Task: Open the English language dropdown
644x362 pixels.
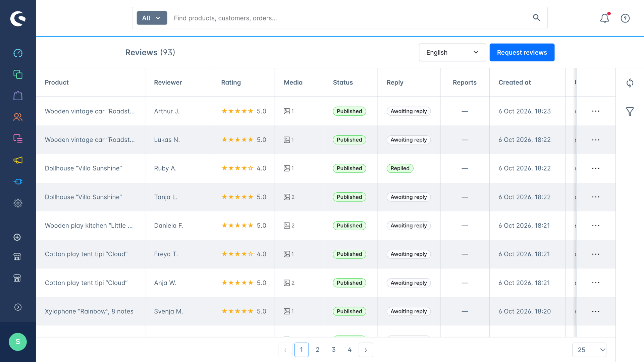Action: [x=452, y=52]
